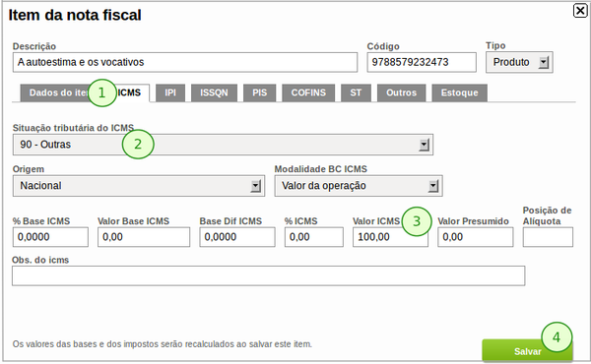Screen dimensions: 591x364
Task: Save the item with Salvar button
Action: pos(527,351)
